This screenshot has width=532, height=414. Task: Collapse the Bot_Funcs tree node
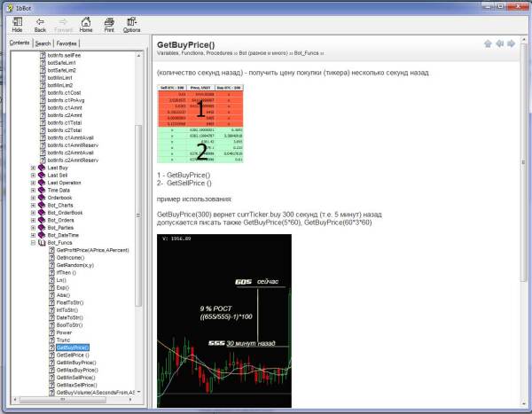coord(34,242)
